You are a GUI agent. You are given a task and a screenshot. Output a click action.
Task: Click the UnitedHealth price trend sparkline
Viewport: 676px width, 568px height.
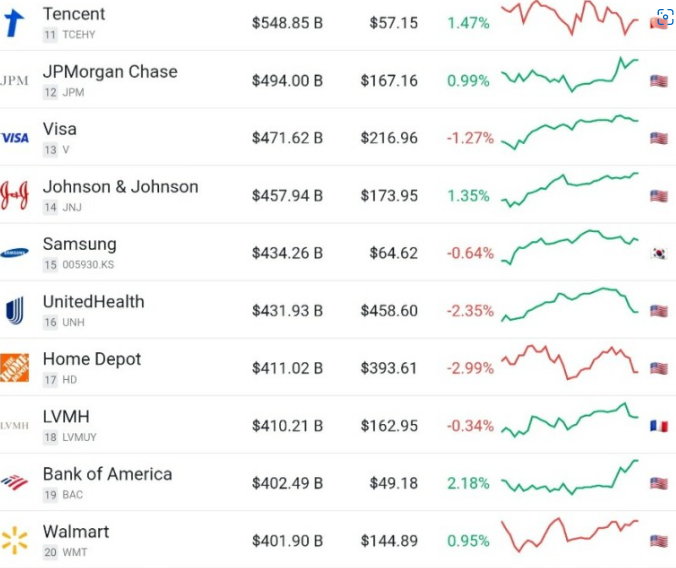click(x=570, y=305)
